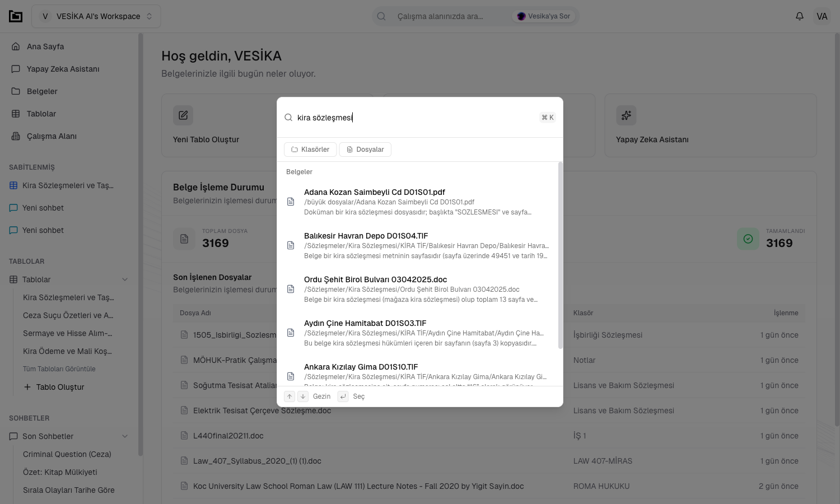Click the Toplam Dosya document icon
Image resolution: width=840 pixels, height=504 pixels.
(x=184, y=239)
